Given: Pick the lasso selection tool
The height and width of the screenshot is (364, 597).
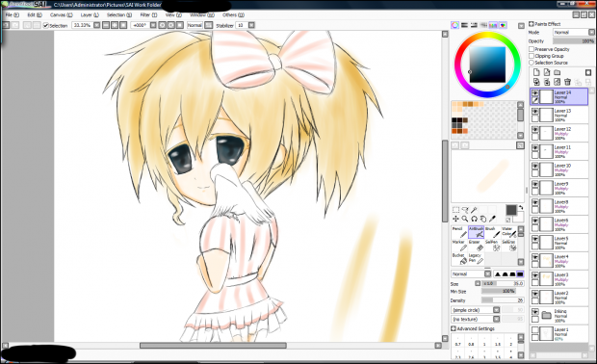Looking at the screenshot, I should click(465, 210).
